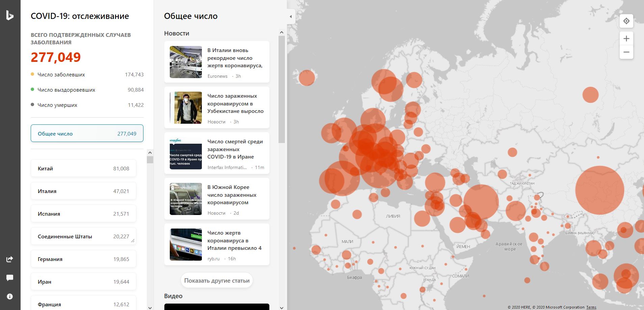Collapse the news panel with arrow
Viewport: 644px width, 310px height.
[x=291, y=17]
